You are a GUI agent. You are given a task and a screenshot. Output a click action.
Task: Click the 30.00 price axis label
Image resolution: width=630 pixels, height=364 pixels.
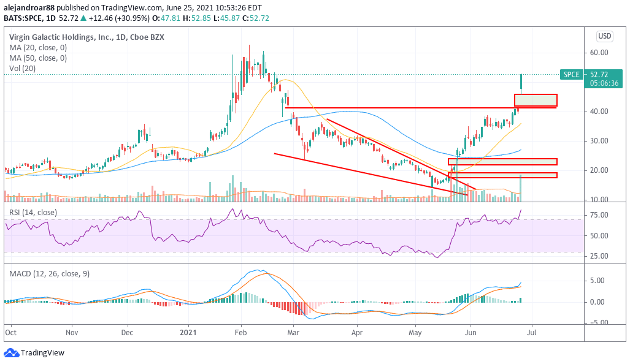coord(599,141)
